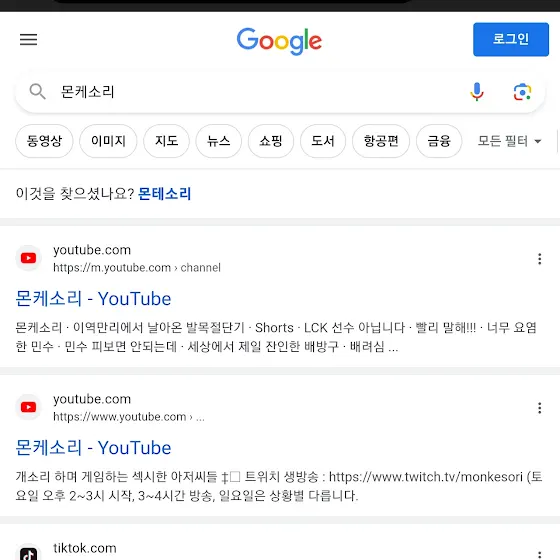Open second 몬케소리 - YouTube result title
Image resolution: width=560 pixels, height=560 pixels.
coord(94,448)
